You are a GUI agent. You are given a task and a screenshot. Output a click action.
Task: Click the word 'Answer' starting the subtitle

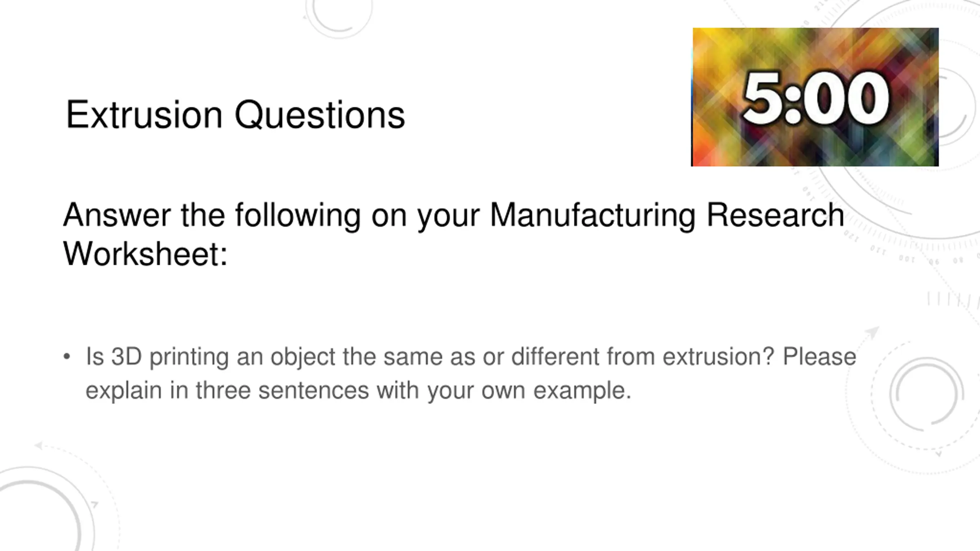click(x=117, y=215)
